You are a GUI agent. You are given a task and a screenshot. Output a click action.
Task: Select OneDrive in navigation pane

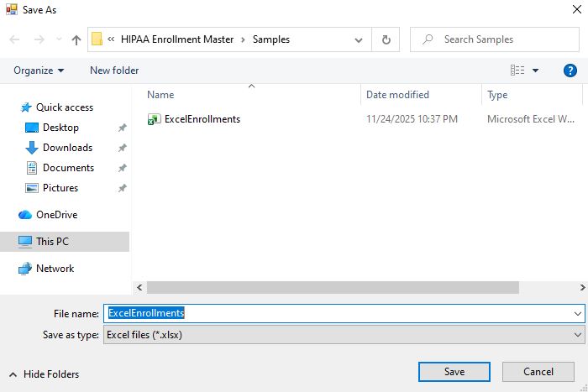56,215
